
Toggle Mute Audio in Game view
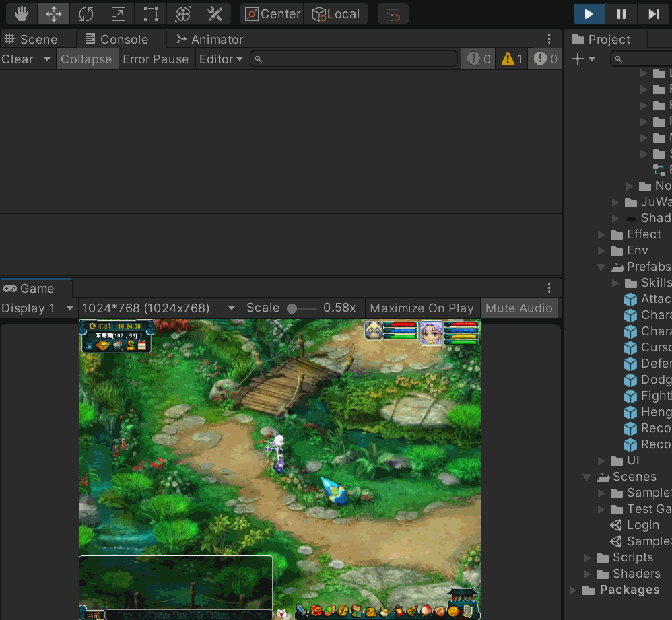click(518, 308)
